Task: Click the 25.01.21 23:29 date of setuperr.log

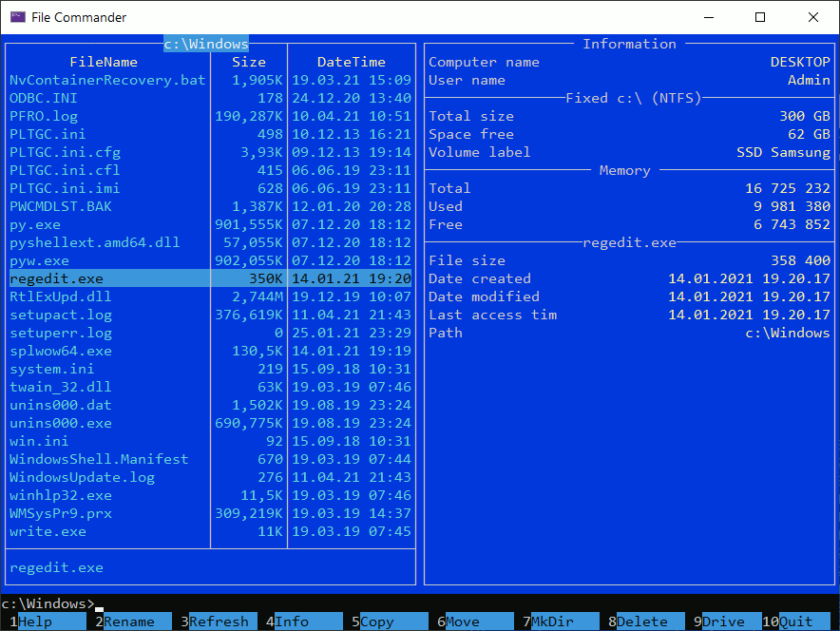Action: tap(352, 334)
